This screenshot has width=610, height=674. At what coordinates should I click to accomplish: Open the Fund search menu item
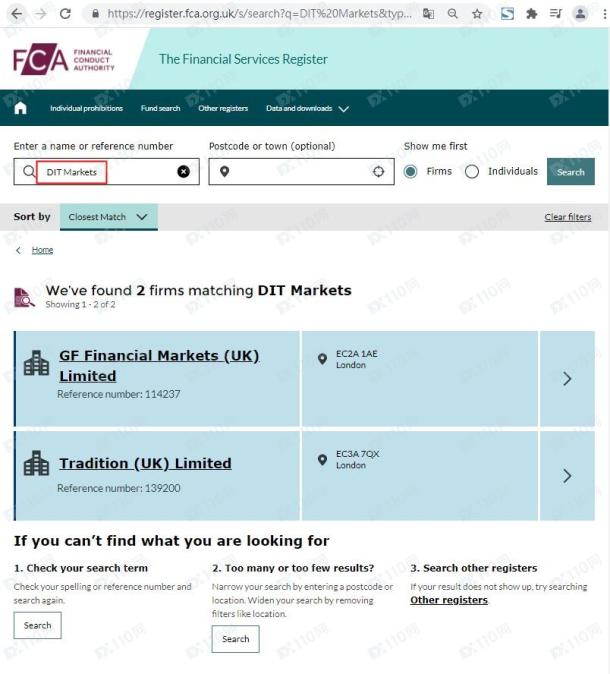click(x=160, y=108)
